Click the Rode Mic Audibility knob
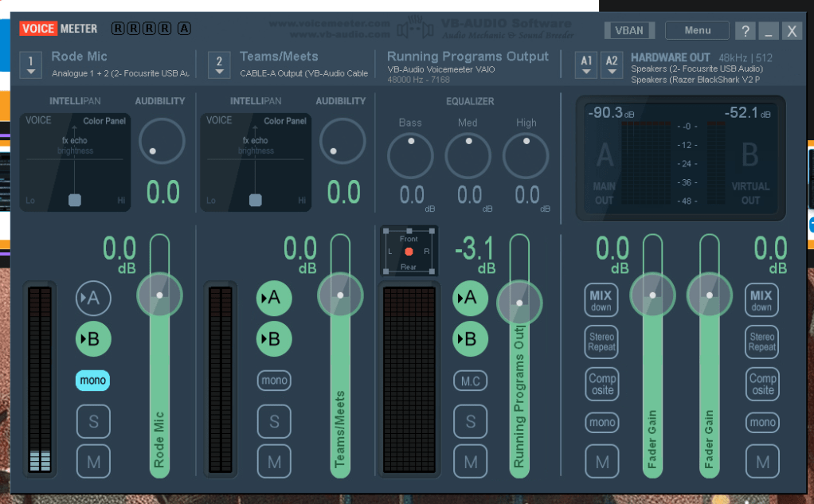 pos(162,141)
